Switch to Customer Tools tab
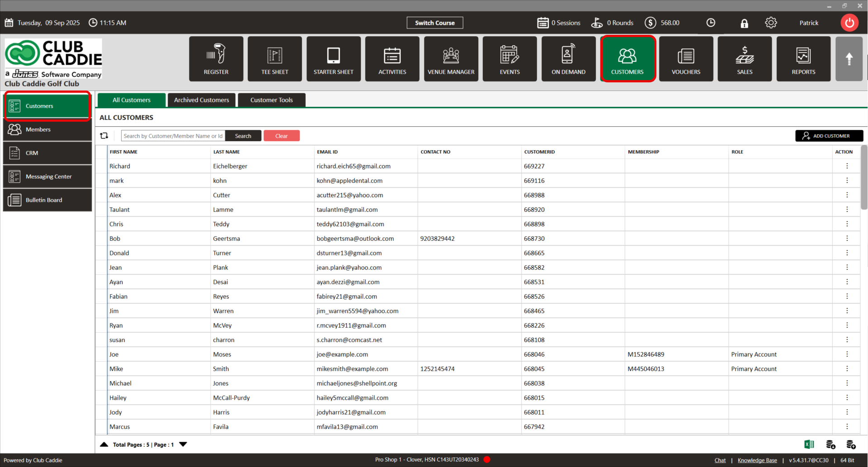868x467 pixels. click(x=272, y=100)
